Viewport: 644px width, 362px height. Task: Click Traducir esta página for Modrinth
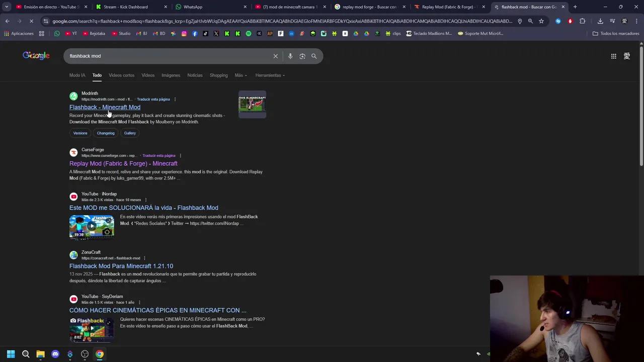click(x=153, y=100)
